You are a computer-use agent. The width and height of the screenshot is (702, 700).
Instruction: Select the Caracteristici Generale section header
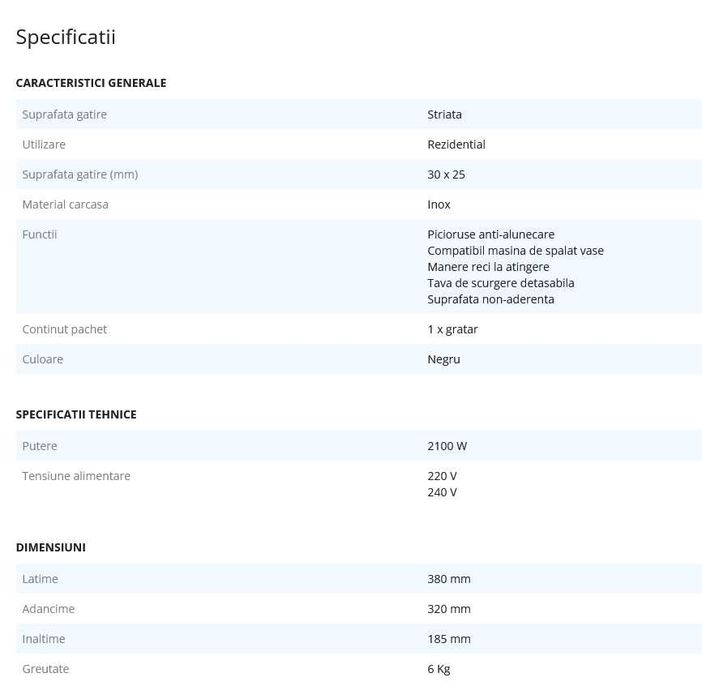[x=91, y=83]
